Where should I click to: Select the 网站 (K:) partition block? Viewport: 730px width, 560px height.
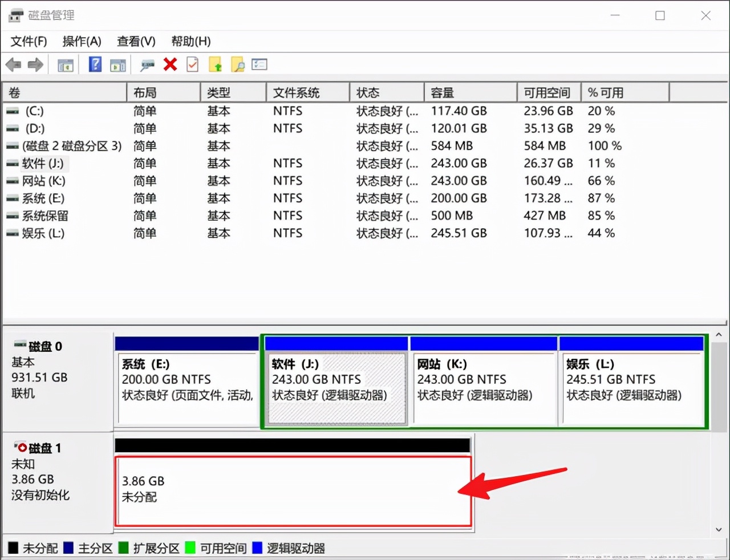483,382
